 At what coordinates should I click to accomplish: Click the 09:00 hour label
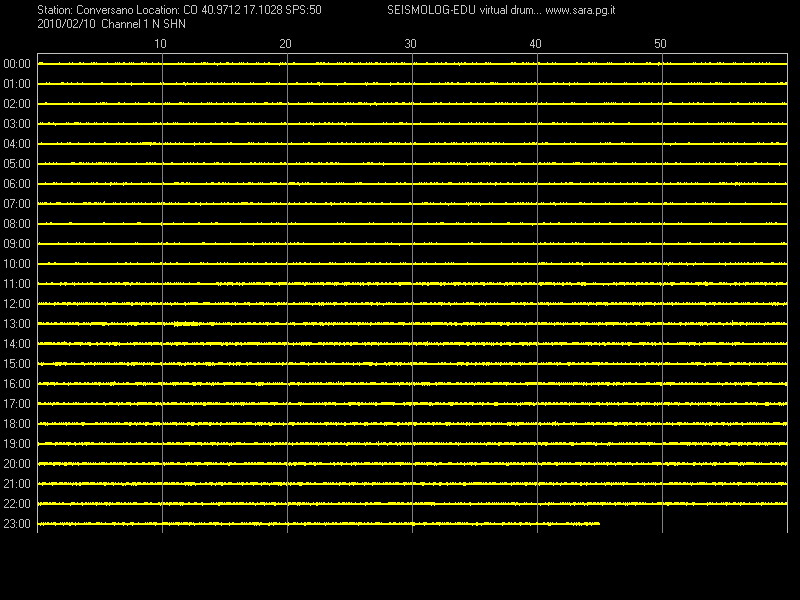(x=17, y=244)
